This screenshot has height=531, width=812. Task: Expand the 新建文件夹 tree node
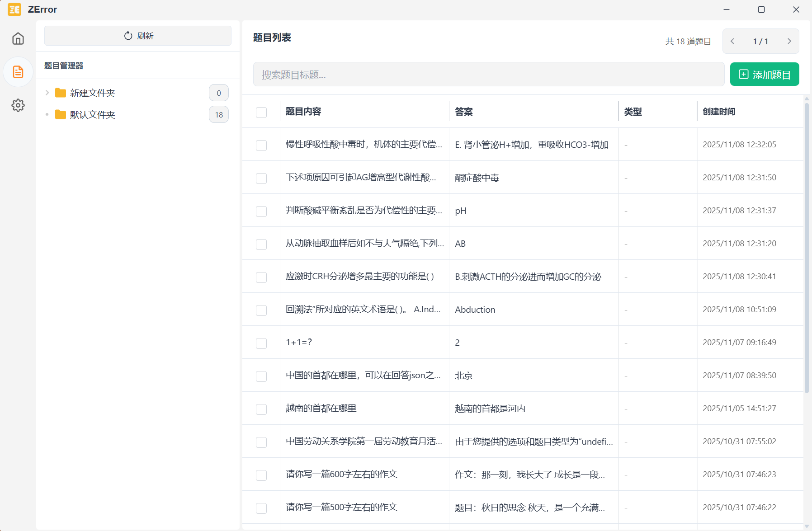point(47,93)
